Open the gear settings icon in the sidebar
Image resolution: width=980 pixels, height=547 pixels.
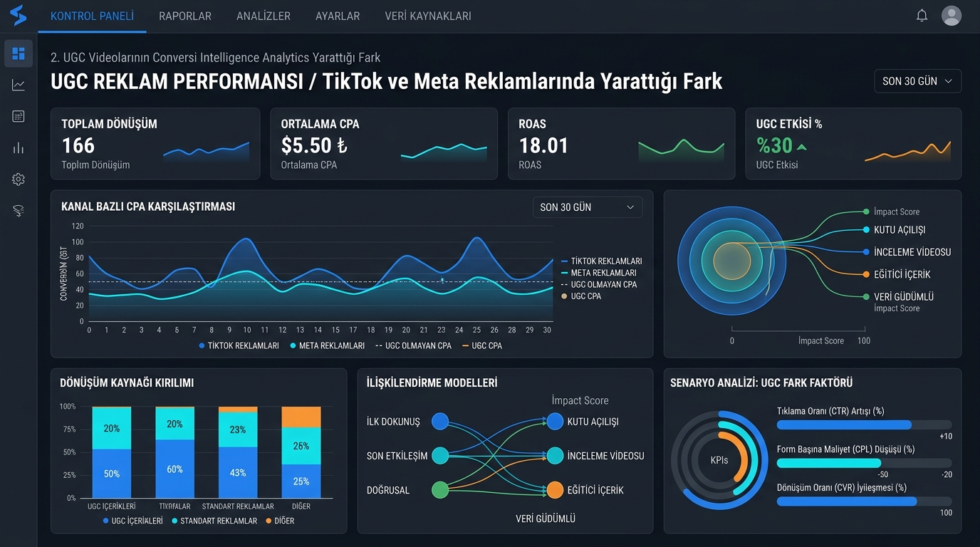click(x=19, y=179)
